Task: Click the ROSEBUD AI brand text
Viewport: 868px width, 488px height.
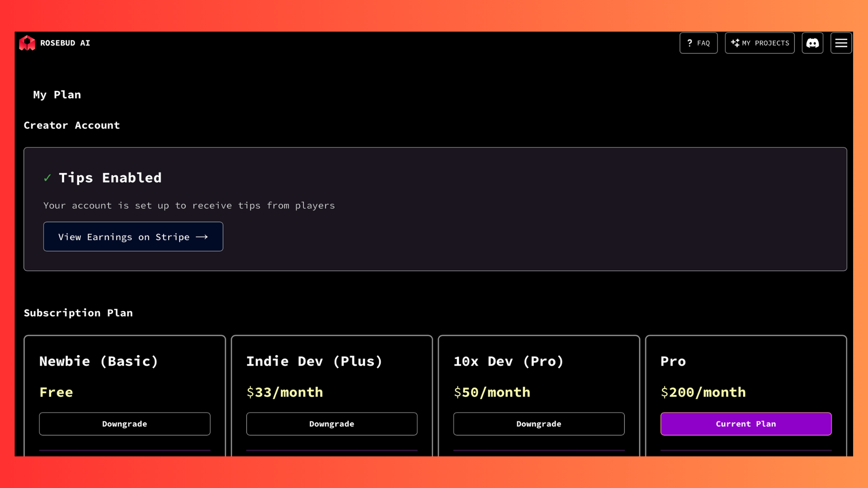Action: click(x=65, y=43)
